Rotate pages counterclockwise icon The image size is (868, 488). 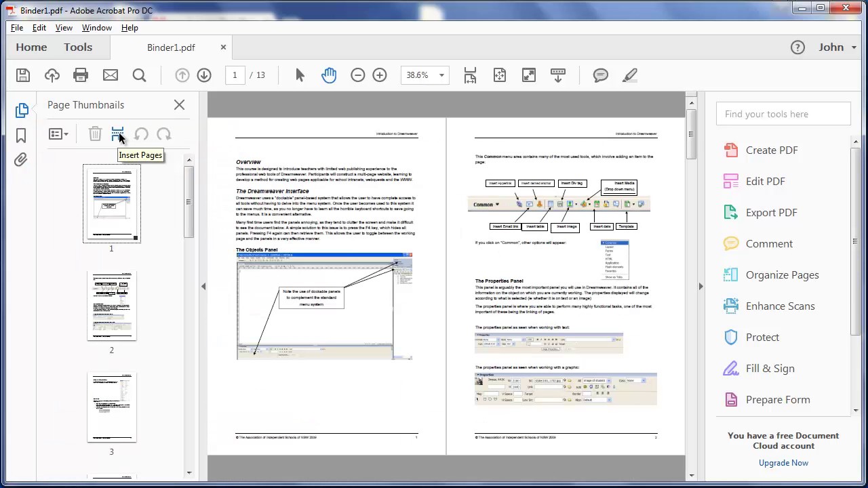click(x=141, y=134)
